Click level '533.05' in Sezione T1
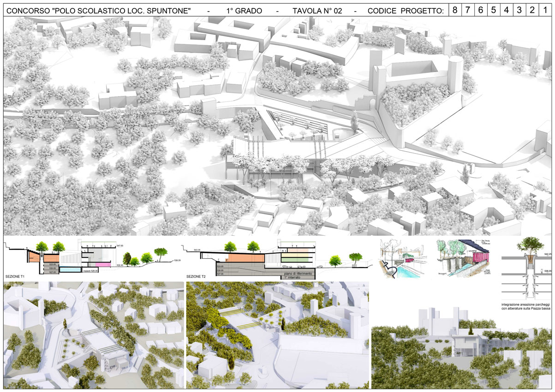 pos(52,263)
